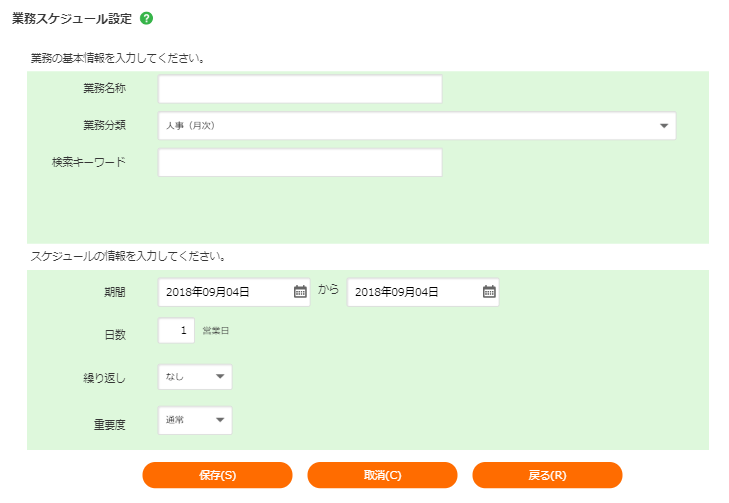The image size is (729, 503).
Task: Click the 業務名称 field label
Action: (104, 89)
